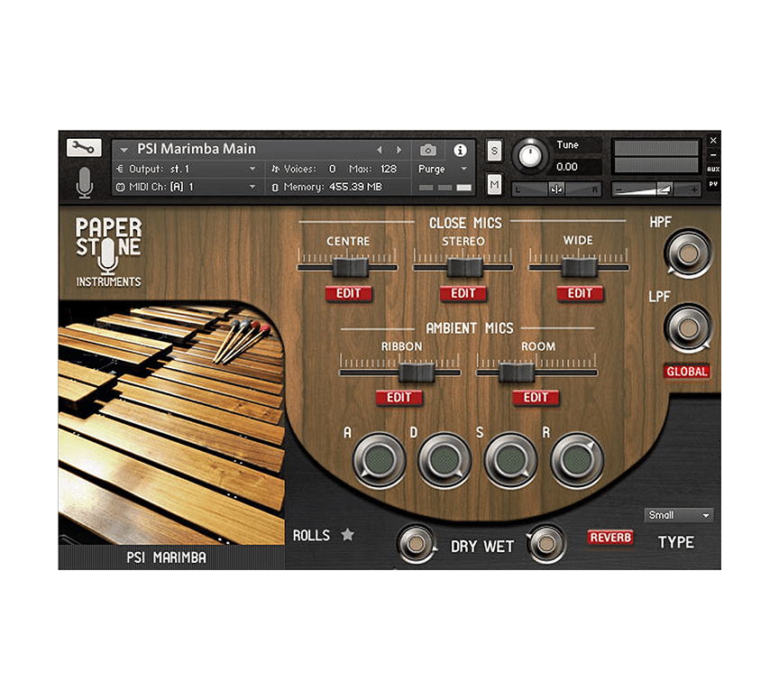Screen dimensions: 779x700
Task: Click the Paper Stone Instruments logo
Action: tap(107, 251)
